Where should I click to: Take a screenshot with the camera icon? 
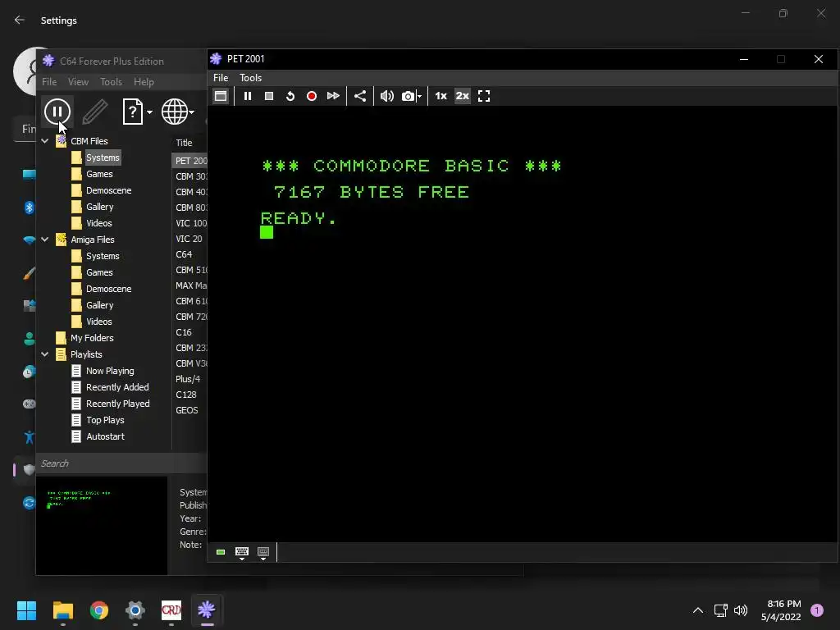tap(409, 97)
